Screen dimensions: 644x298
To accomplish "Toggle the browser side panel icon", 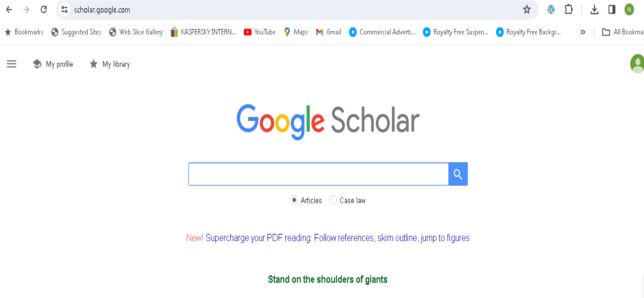I will pyautogui.click(x=611, y=9).
